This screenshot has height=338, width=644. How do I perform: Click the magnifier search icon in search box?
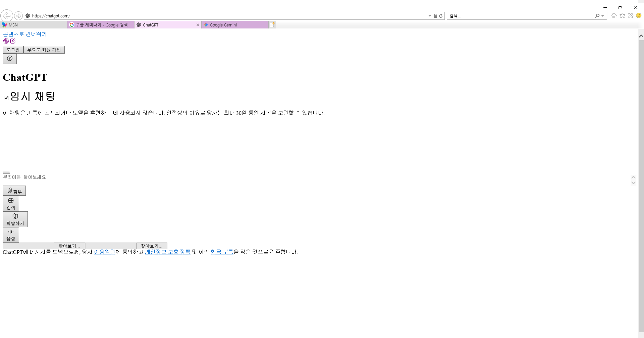597,16
